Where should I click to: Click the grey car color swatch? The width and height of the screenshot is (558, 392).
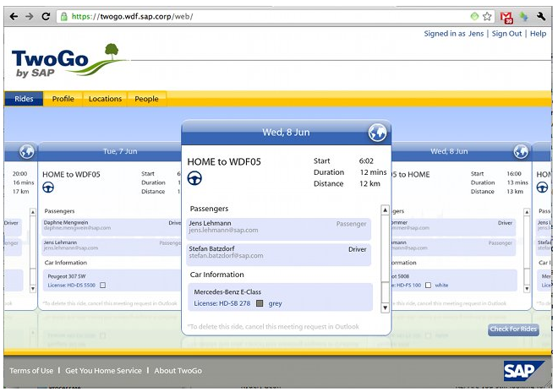point(260,303)
